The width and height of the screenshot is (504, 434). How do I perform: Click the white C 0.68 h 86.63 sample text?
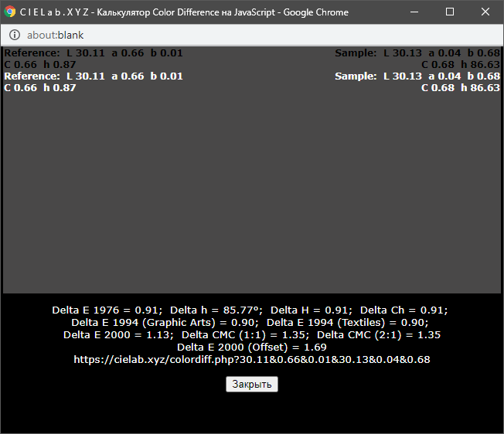[460, 88]
